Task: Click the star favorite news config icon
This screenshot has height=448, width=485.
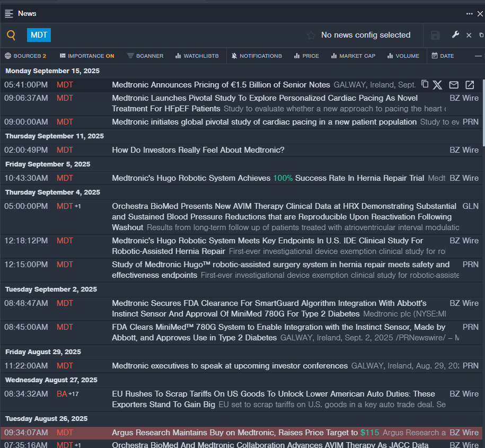Action: pyautogui.click(x=311, y=36)
